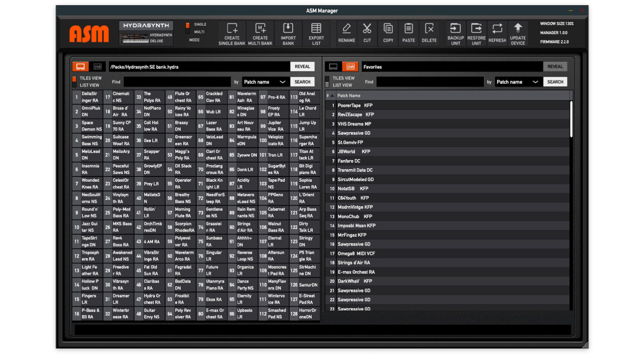
Task: Enable Tiles View in the right panel
Action: 328,78
